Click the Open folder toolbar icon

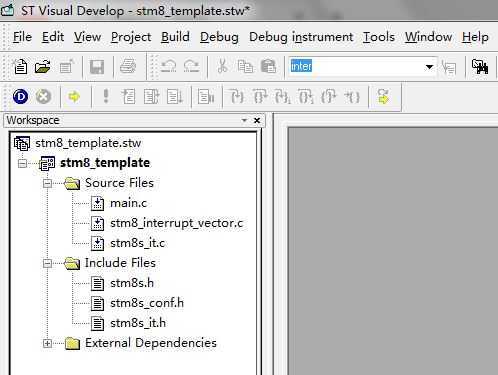pos(43,67)
